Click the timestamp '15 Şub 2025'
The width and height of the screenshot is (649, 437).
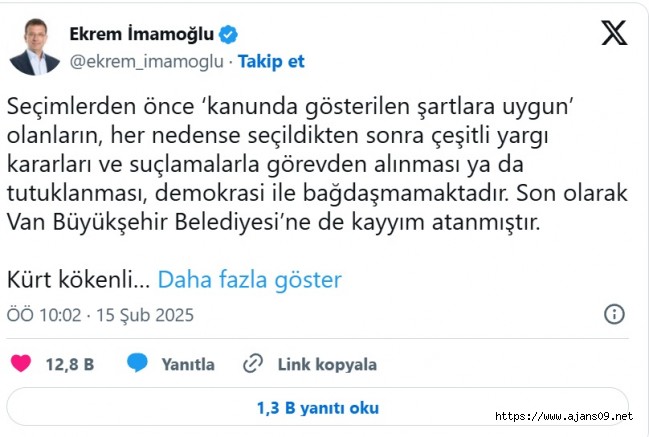tap(145, 315)
